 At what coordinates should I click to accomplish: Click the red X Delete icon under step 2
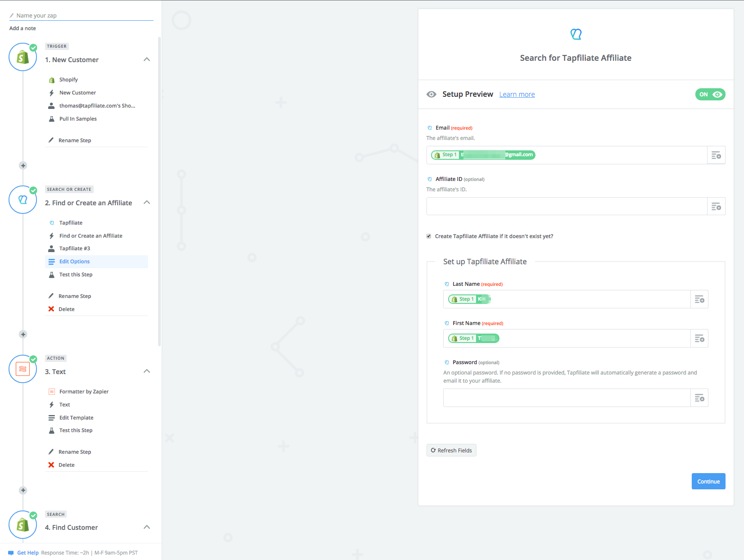pos(51,309)
